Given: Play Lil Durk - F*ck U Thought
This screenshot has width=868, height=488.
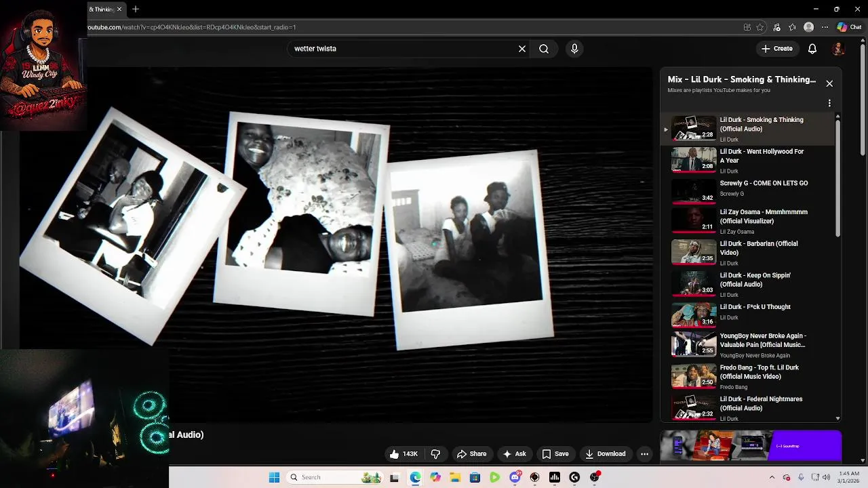Looking at the screenshot, I should 749,314.
